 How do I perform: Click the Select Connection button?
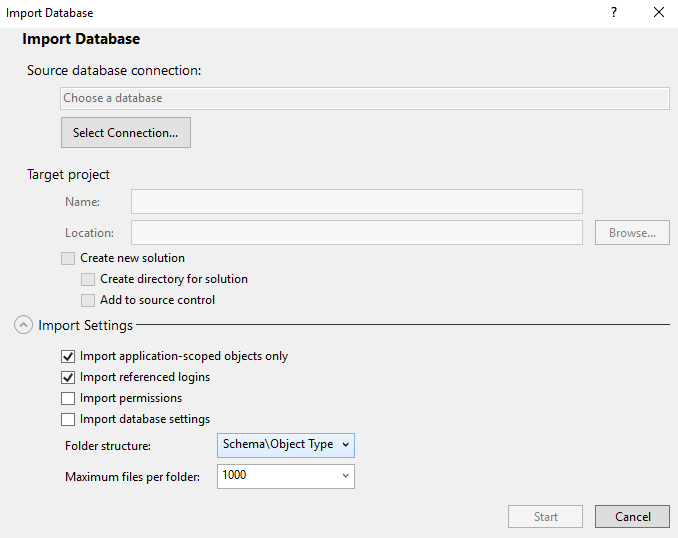click(x=125, y=133)
